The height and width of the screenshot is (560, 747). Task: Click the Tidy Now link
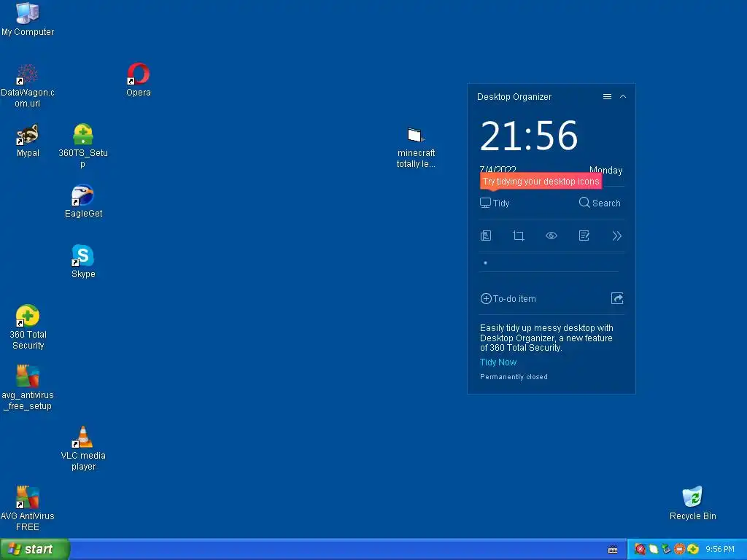point(498,362)
